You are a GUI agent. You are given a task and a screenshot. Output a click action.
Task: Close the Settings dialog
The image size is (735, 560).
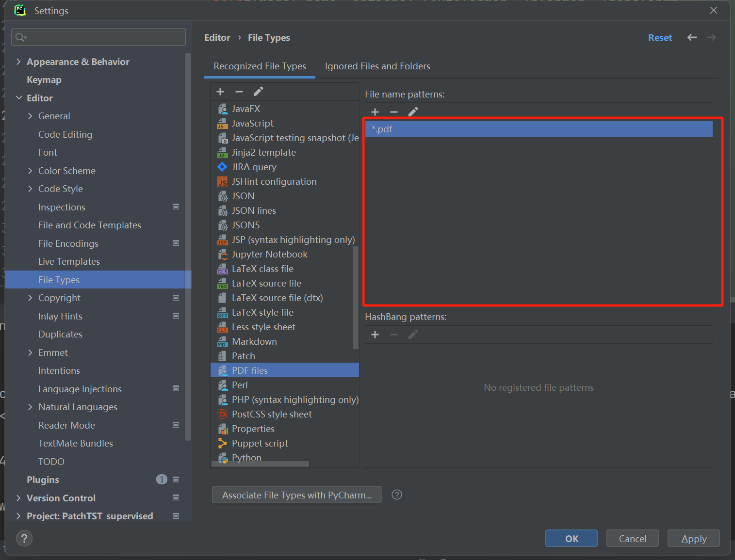click(714, 10)
